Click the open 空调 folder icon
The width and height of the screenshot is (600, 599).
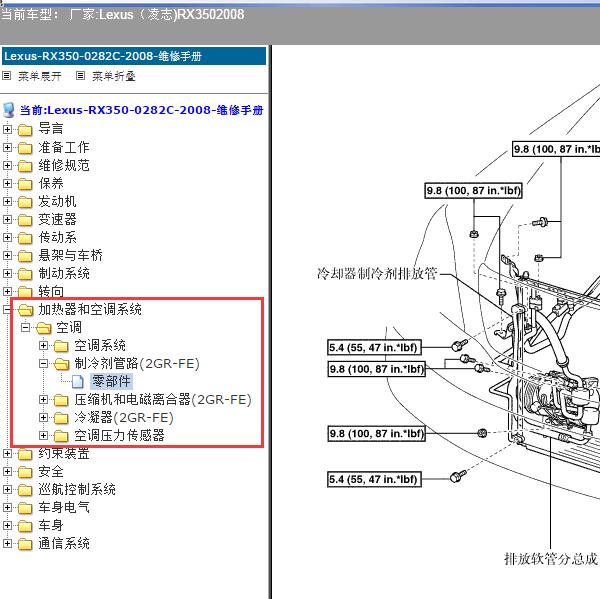pos(43,328)
